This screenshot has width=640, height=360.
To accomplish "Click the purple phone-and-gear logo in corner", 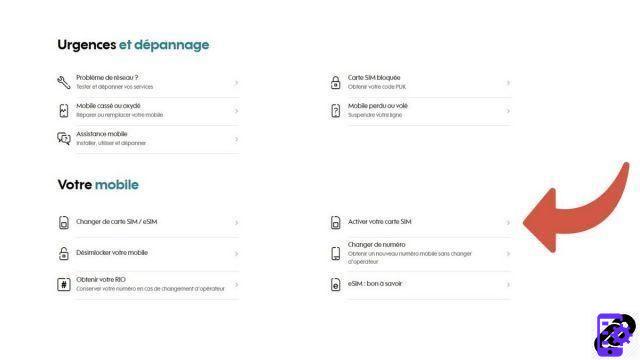I will (615, 335).
